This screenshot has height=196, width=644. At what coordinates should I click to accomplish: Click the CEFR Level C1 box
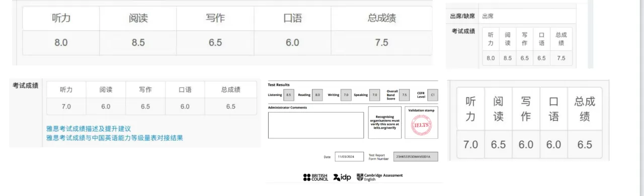tap(433, 94)
